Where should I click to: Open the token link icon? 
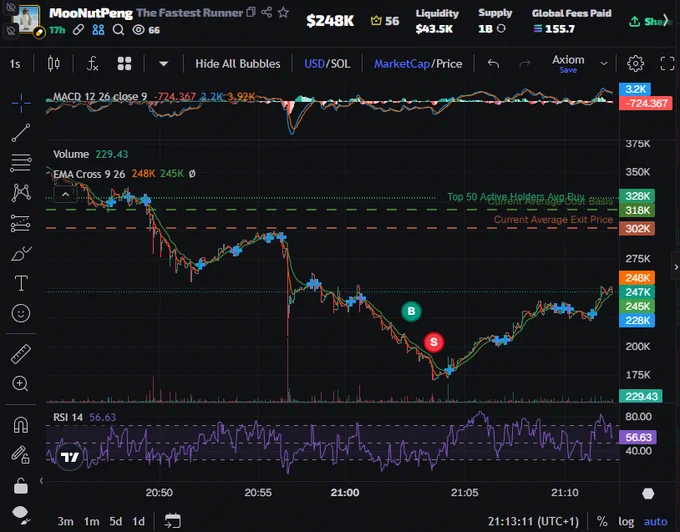(78, 29)
